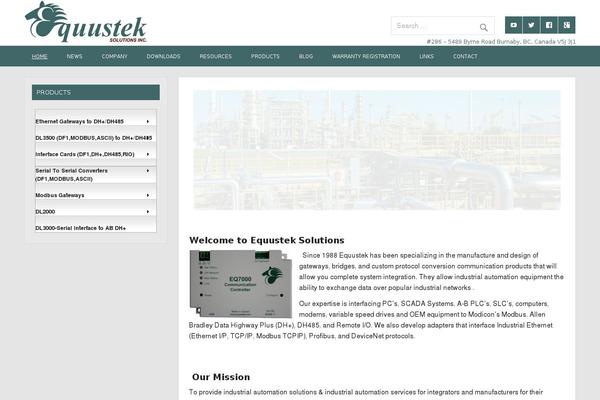Open DL3000-Serial Interface to AB DH+ link

tap(80, 228)
